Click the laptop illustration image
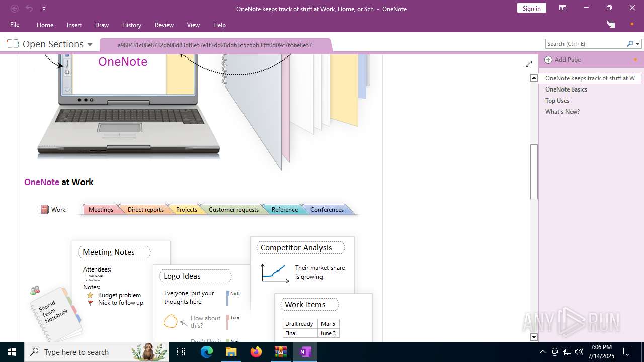This screenshot has width=644, height=362. coord(129,106)
